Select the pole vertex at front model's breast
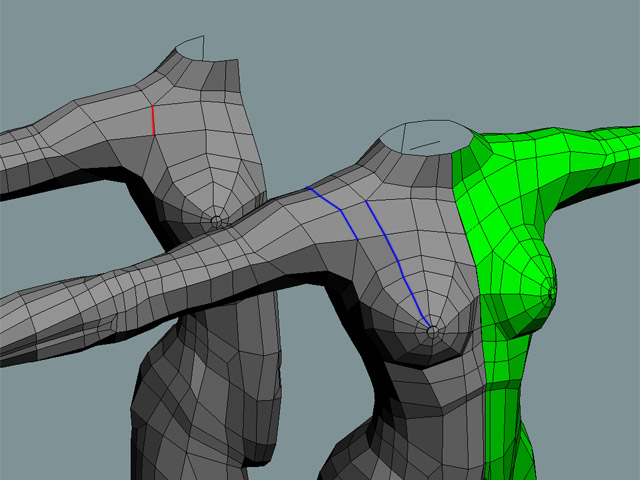The image size is (640, 480). coord(432,326)
